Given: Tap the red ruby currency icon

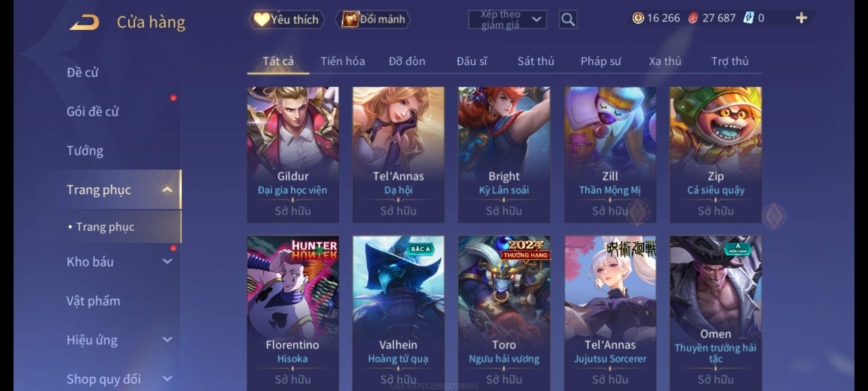Looking at the screenshot, I should click(x=693, y=18).
